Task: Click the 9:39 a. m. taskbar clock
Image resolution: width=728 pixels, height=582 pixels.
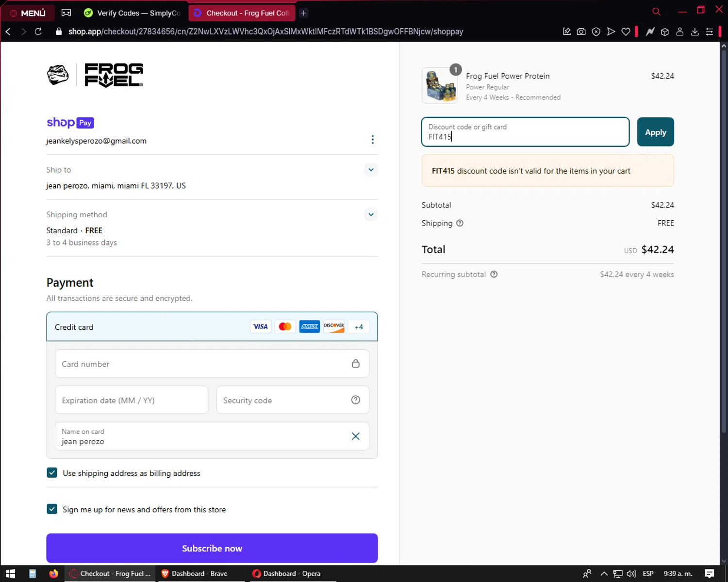Action: tap(678, 574)
